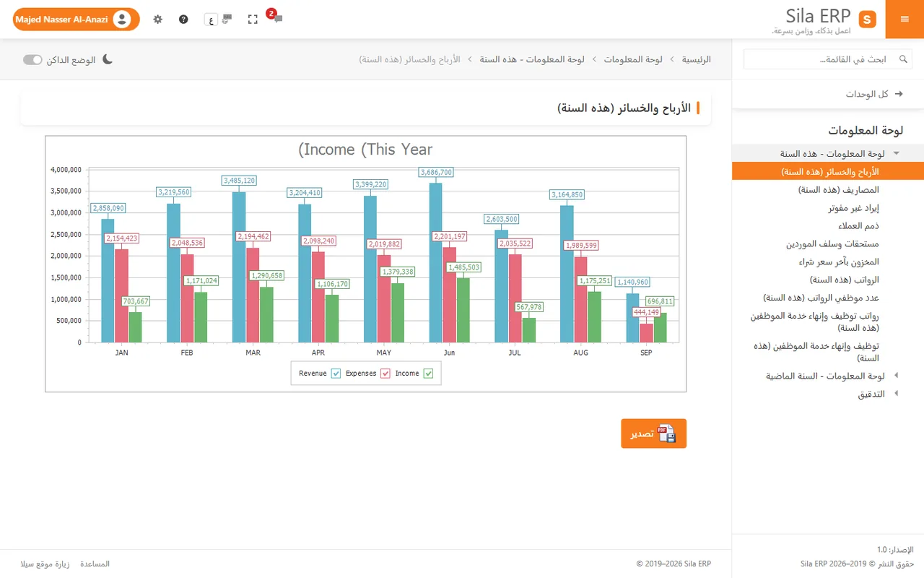Focus the ابحث في القائمة search field
The width and height of the screenshot is (924, 578).
tap(828, 59)
